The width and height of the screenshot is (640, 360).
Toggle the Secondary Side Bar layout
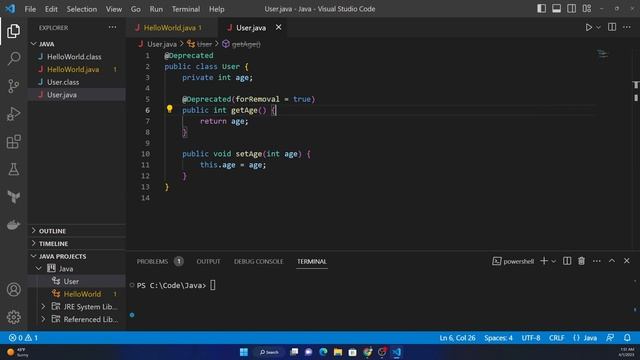pyautogui.click(x=571, y=9)
